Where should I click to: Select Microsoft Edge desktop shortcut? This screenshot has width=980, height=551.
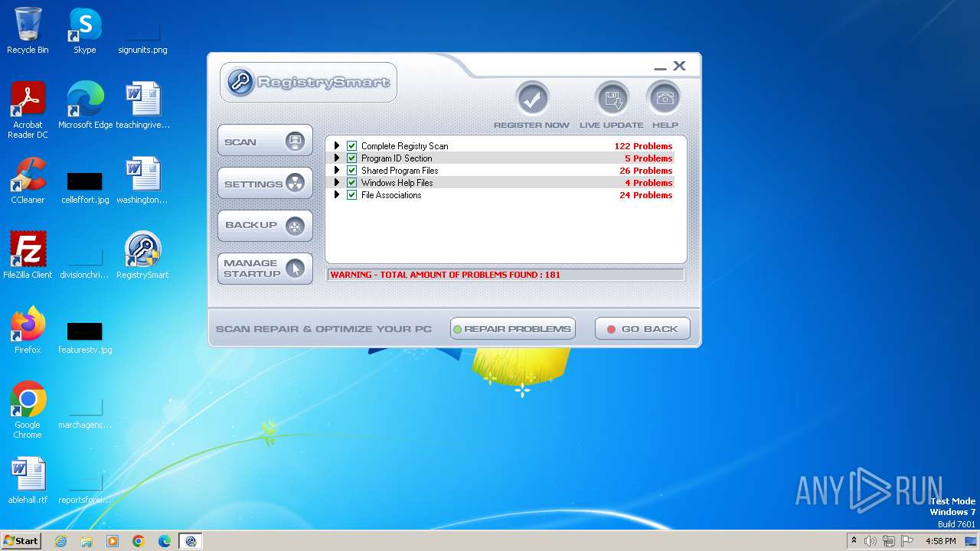click(x=85, y=106)
